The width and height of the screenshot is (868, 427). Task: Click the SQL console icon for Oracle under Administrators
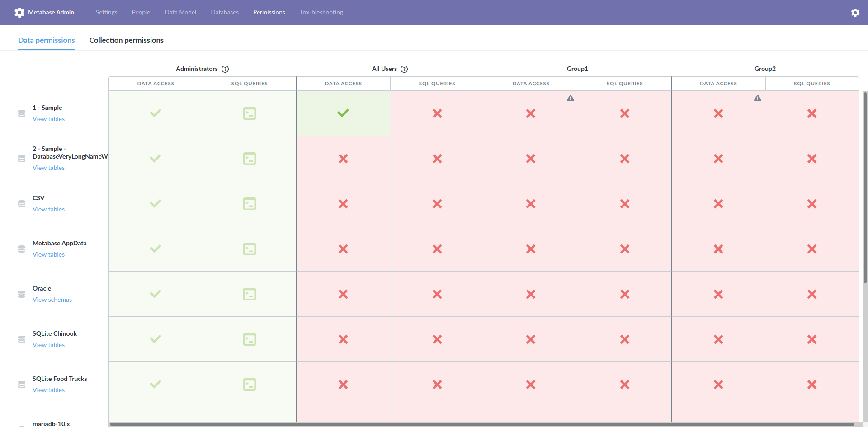click(x=249, y=294)
